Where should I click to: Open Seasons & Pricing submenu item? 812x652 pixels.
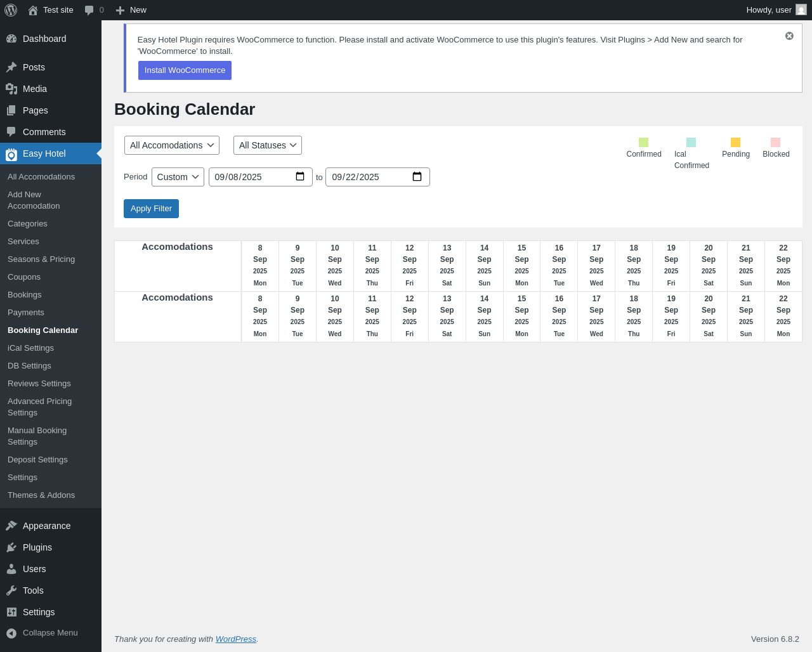pyautogui.click(x=41, y=259)
